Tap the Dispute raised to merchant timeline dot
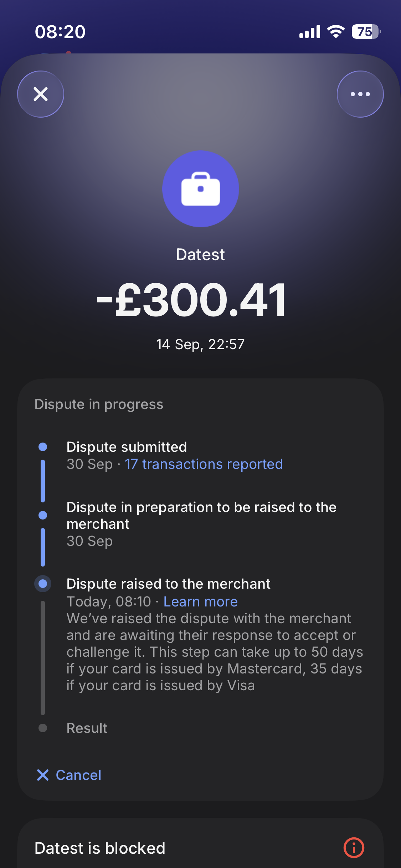Screen dimensions: 401x868 43,584
